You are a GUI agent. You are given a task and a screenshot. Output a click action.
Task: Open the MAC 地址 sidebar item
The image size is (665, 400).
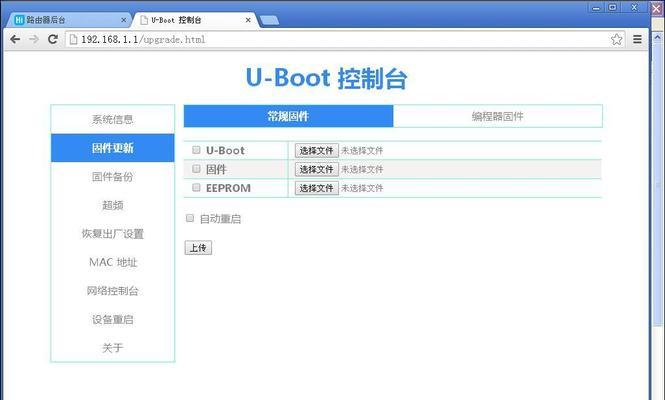[112, 262]
